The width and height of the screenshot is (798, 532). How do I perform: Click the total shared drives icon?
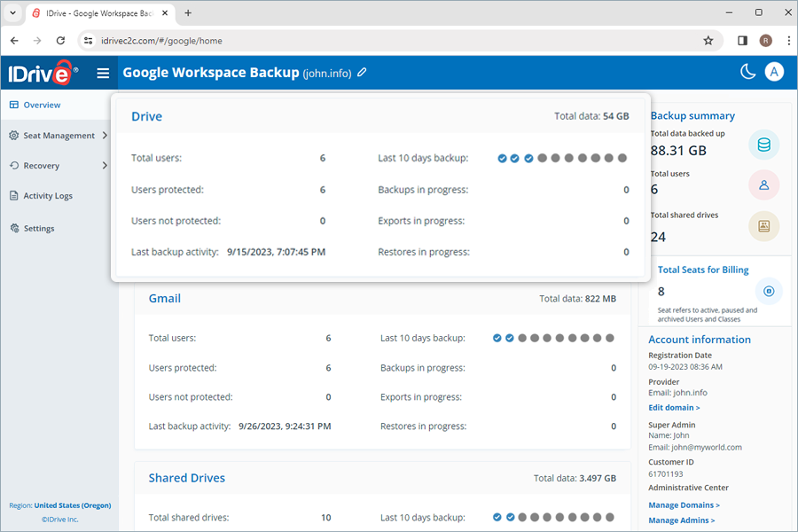click(763, 226)
